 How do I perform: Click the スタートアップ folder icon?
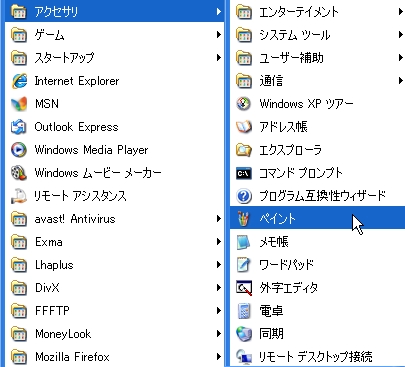click(x=19, y=58)
